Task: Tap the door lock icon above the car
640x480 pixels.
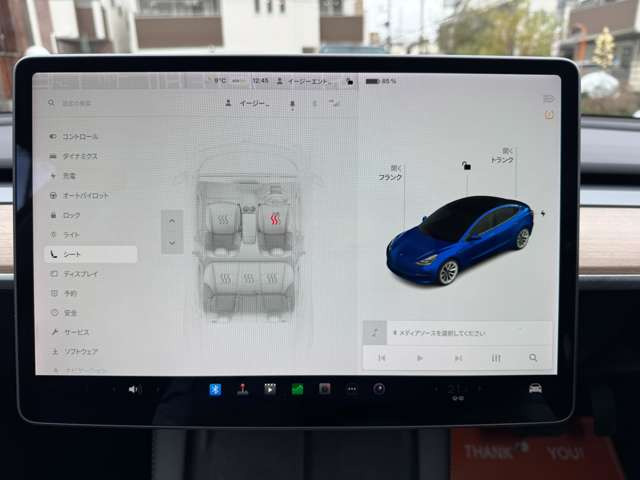Action: [x=465, y=165]
